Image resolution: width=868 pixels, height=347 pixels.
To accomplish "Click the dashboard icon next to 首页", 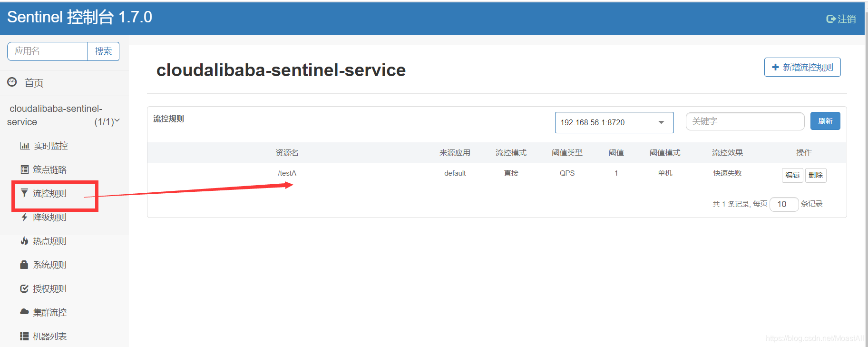I will tap(12, 82).
